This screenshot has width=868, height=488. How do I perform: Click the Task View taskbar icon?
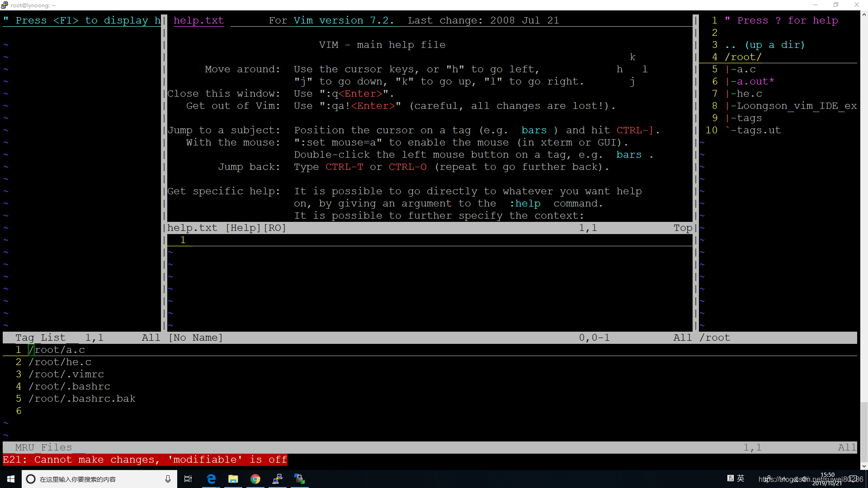[x=188, y=479]
